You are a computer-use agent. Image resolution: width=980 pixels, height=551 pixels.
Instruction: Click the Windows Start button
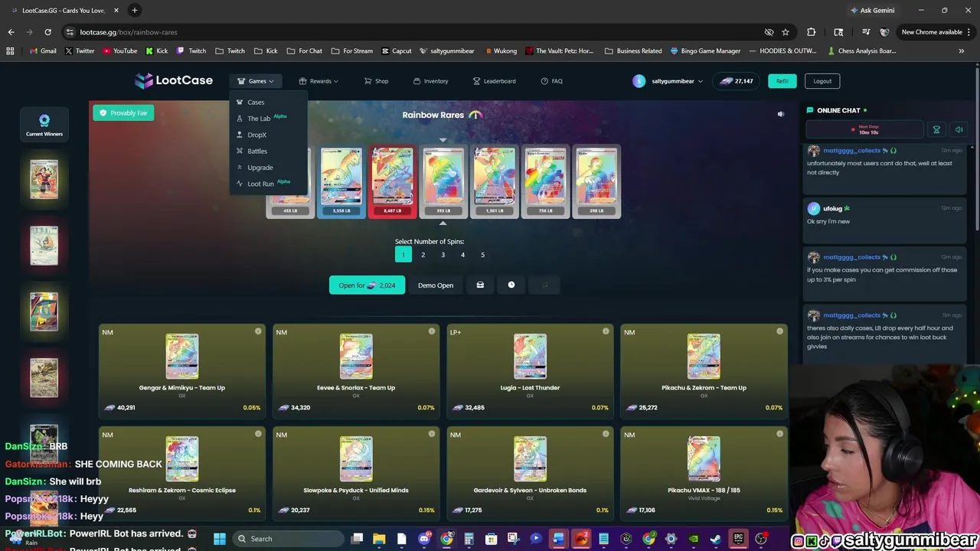pyautogui.click(x=219, y=539)
